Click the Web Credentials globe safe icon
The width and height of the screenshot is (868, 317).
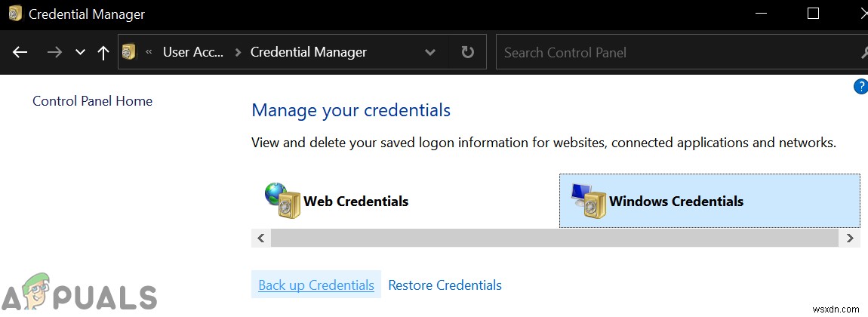coord(282,201)
